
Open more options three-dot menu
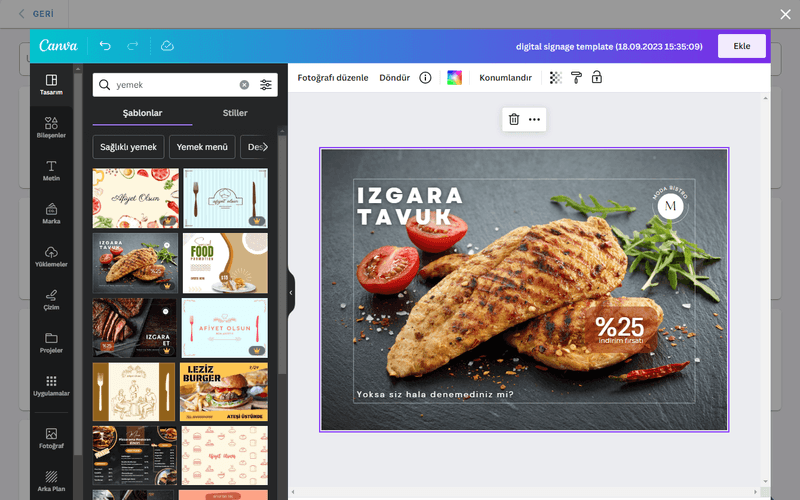pos(534,119)
